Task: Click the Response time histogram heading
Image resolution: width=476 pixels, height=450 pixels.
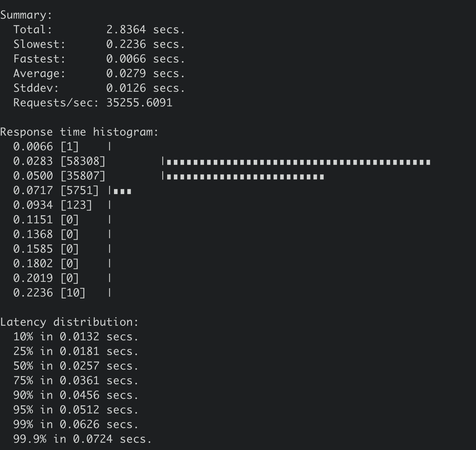Action: 79,132
